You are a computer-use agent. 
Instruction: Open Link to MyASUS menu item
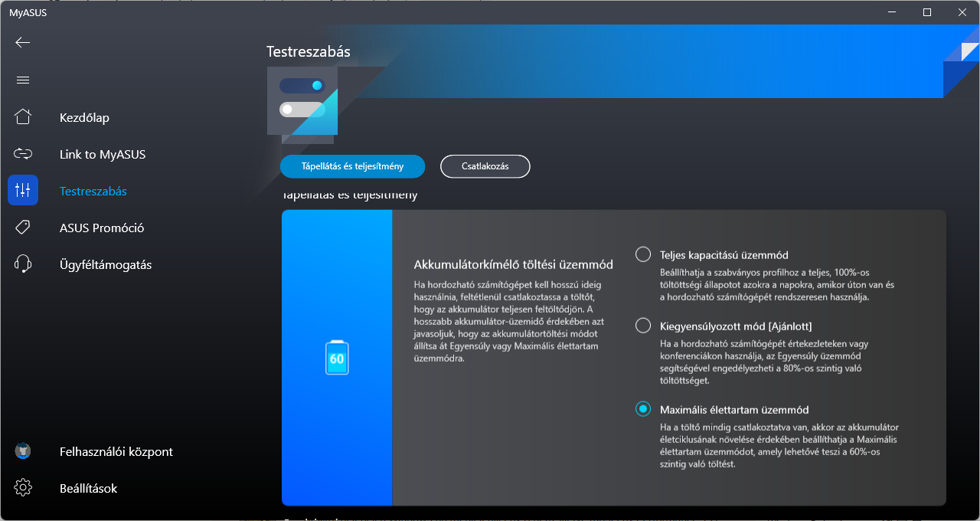point(103,154)
